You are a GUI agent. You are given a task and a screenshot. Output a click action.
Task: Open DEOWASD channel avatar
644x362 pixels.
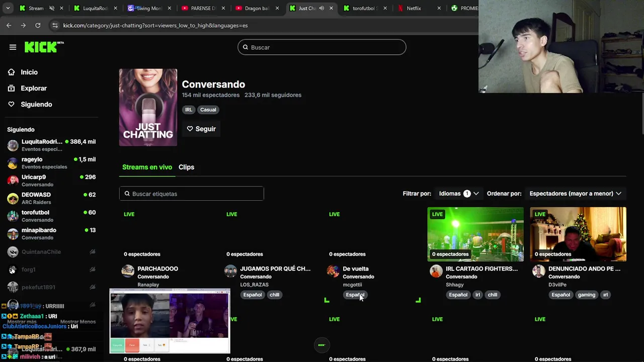[13, 198]
